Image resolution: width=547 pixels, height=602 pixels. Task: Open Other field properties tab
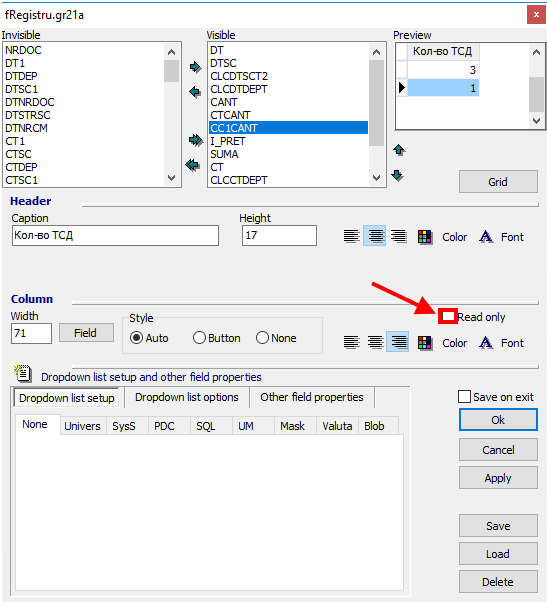312,397
